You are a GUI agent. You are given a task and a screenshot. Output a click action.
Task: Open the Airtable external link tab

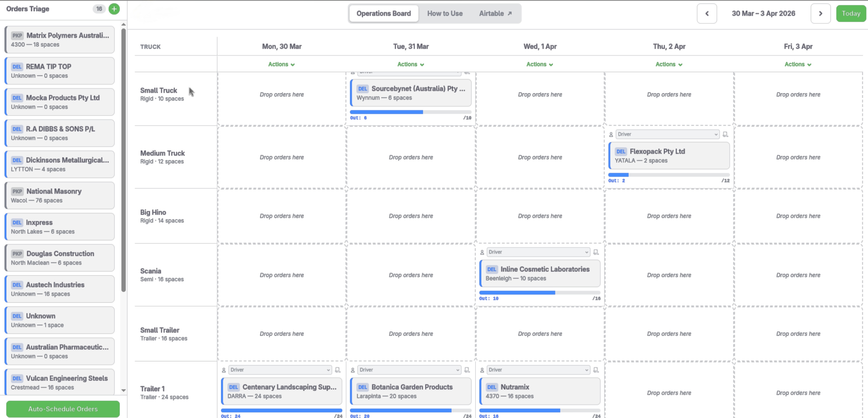click(495, 14)
